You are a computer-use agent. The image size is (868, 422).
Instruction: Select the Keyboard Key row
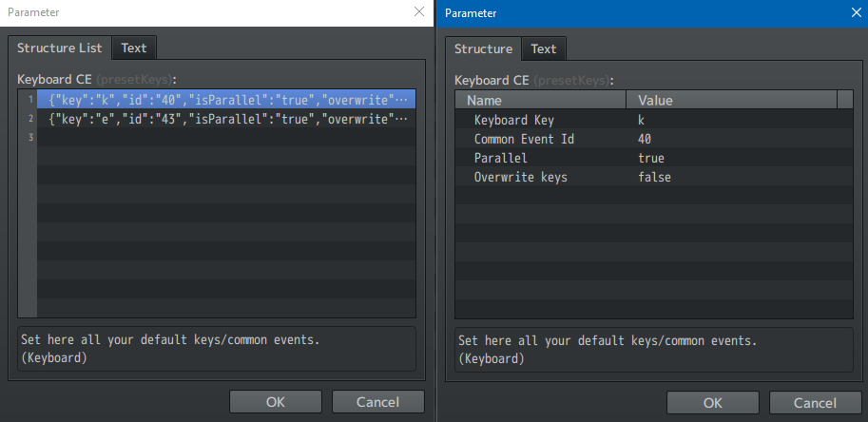click(x=513, y=121)
